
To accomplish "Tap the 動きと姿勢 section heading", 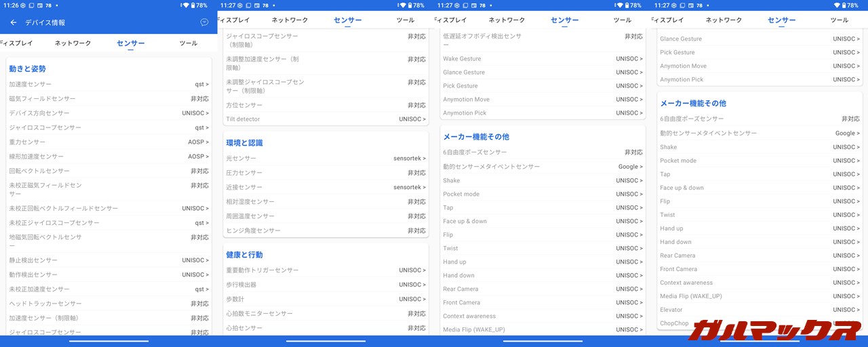I will 28,69.
